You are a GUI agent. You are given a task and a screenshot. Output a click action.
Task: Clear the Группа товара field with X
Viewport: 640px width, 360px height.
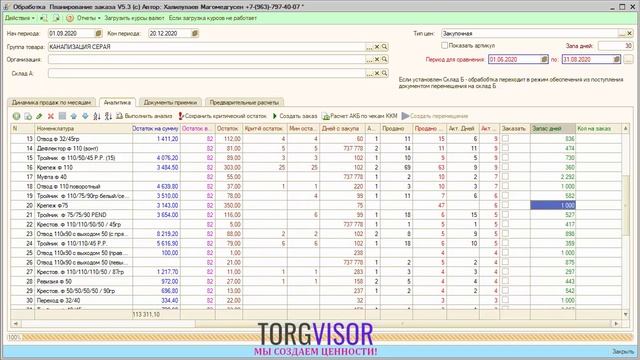(377, 47)
